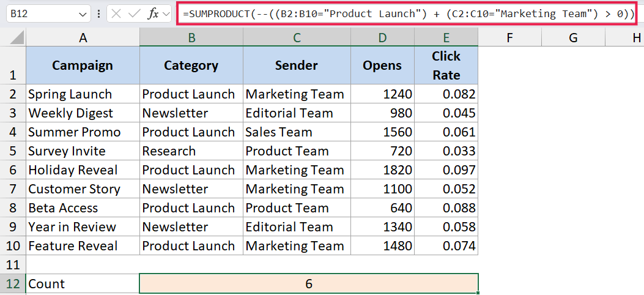Select the Beta Access cell
644x295 pixels.
83,208
